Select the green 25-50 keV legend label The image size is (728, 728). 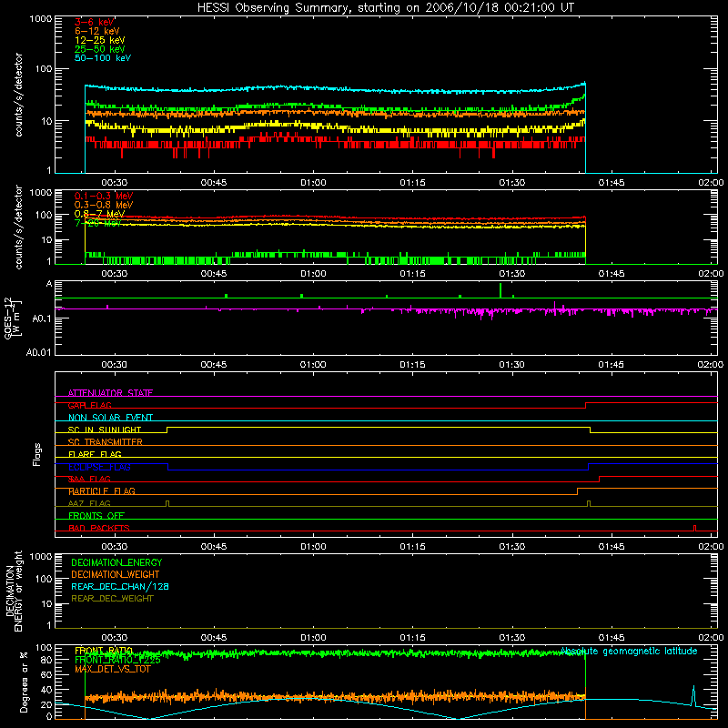click(100, 49)
